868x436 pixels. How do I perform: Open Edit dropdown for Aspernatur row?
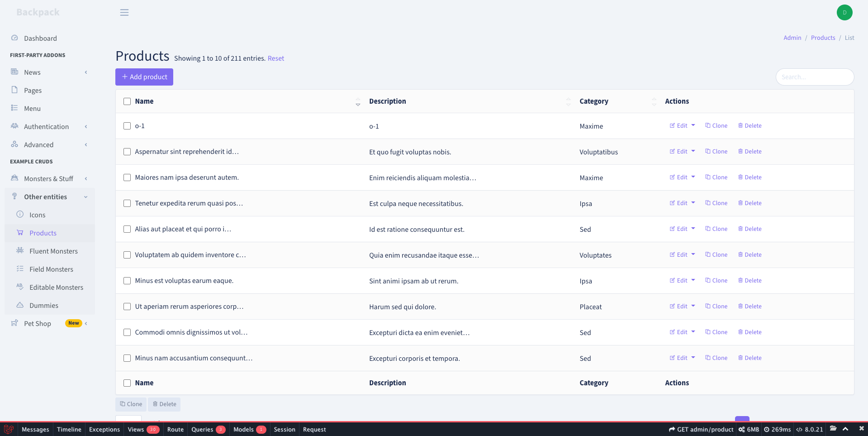pyautogui.click(x=693, y=151)
